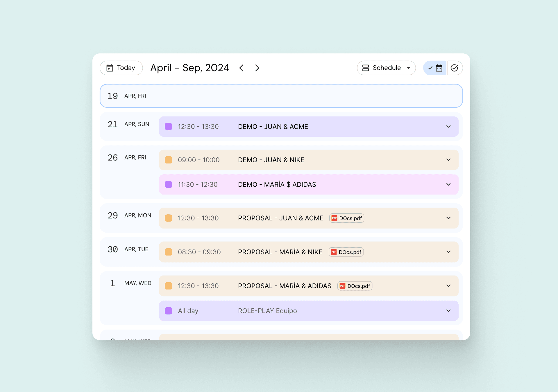Expand the ROLE-PLAY Equipo all-day event

(x=448, y=311)
